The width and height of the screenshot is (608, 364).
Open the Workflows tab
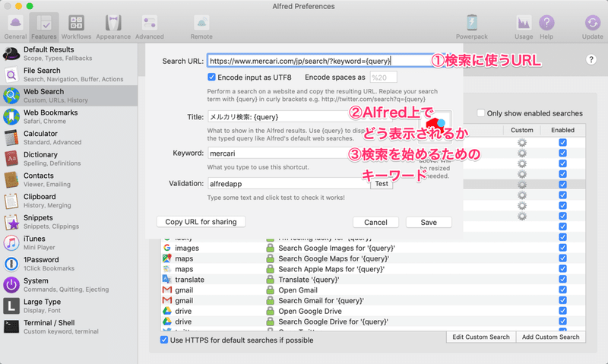tap(77, 27)
